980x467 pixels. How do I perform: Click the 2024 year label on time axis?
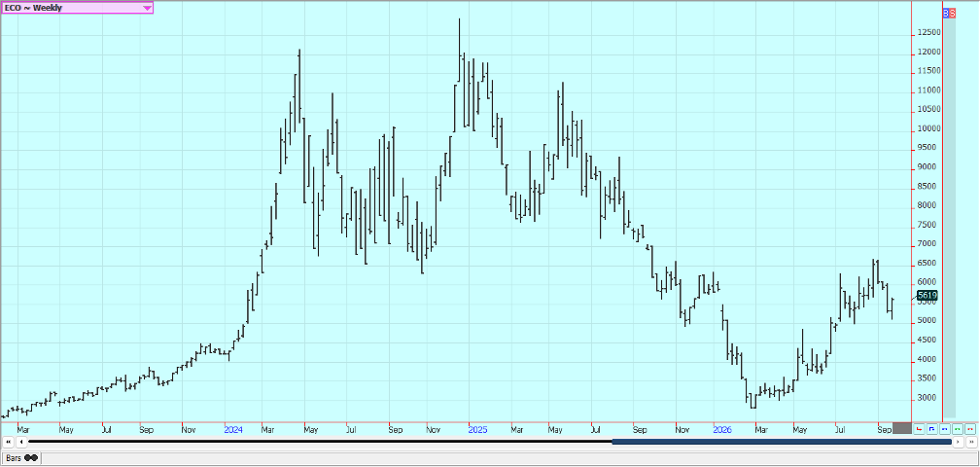coord(233,430)
